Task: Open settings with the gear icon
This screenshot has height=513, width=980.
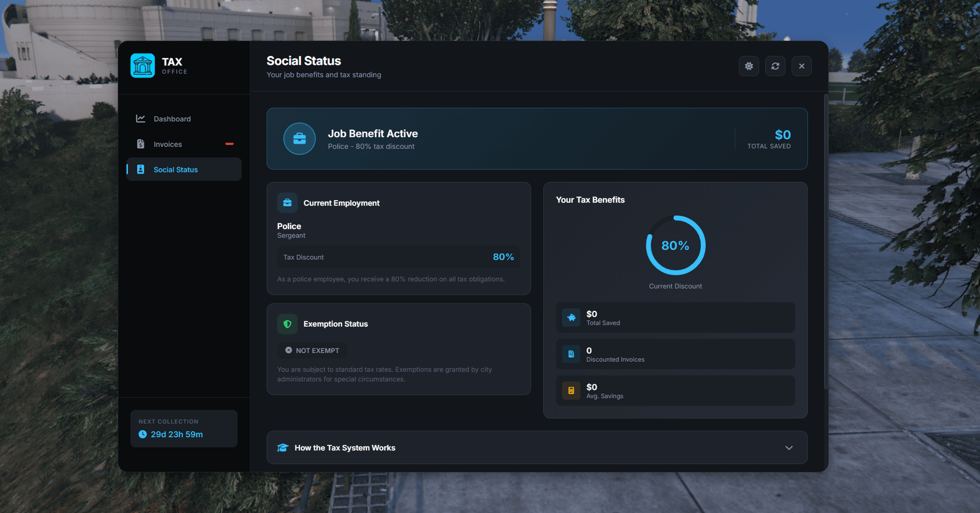Action: point(749,66)
